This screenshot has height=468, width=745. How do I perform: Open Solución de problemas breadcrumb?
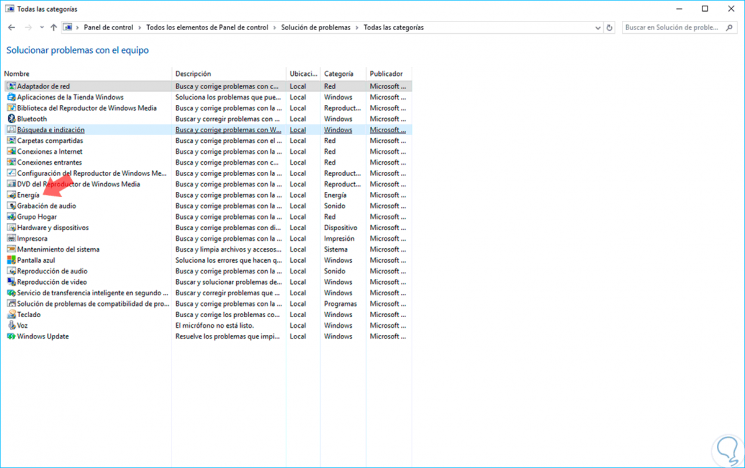pos(315,28)
